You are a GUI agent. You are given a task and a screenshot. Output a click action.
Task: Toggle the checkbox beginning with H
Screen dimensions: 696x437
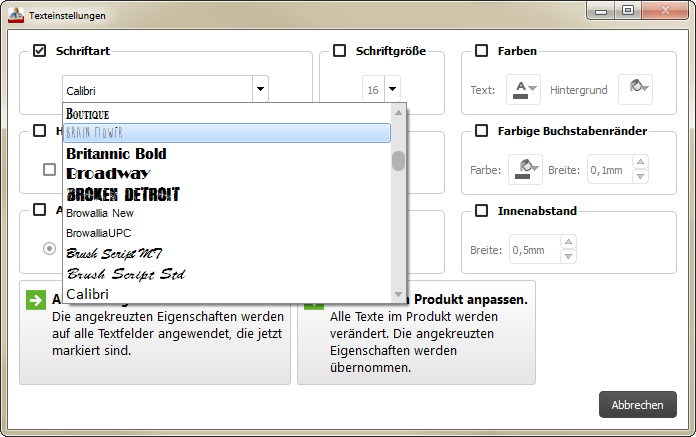(40, 131)
